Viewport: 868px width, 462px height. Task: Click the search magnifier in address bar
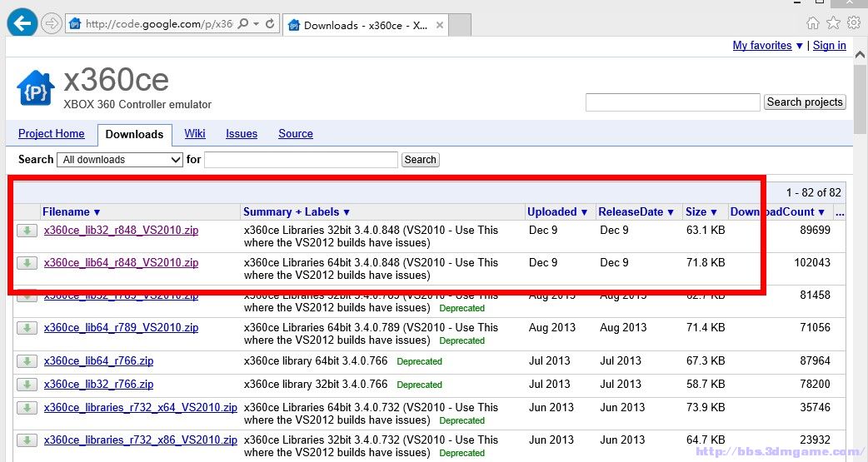[243, 24]
